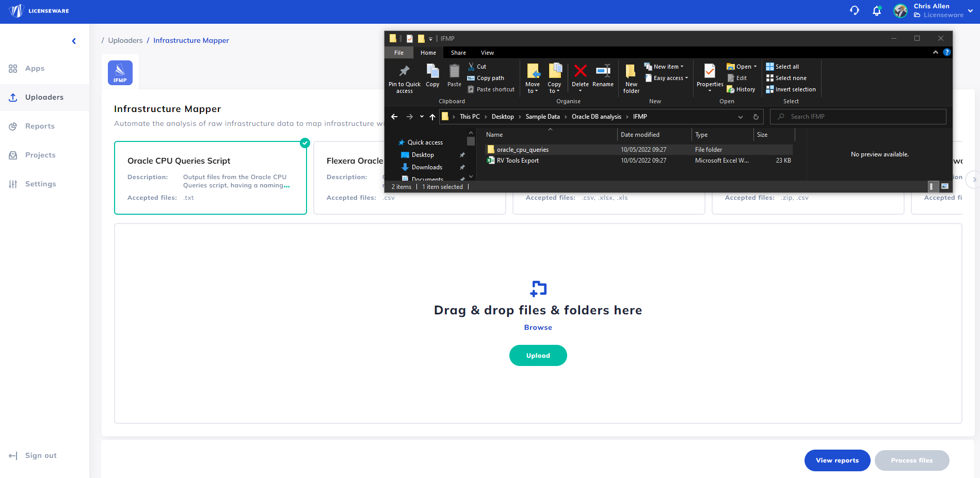Open Uploaders in sidebar
The height and width of the screenshot is (478, 980).
[44, 98]
